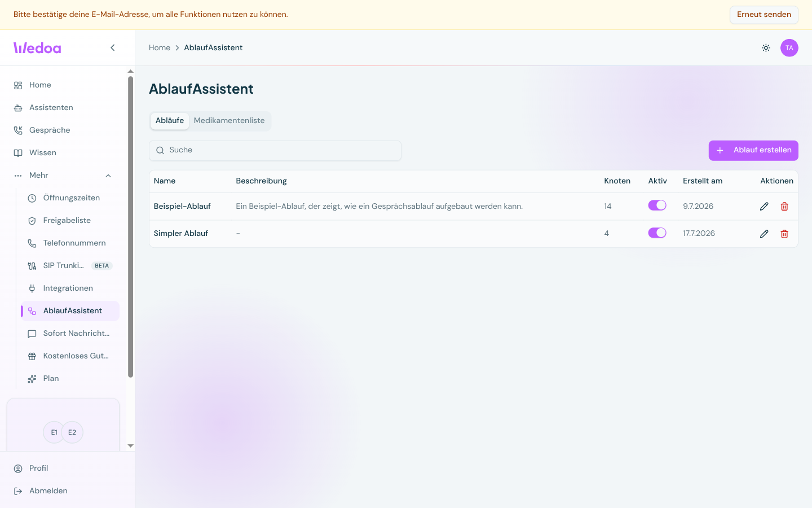Open Wissen in the sidebar
812x508 pixels.
[63, 153]
